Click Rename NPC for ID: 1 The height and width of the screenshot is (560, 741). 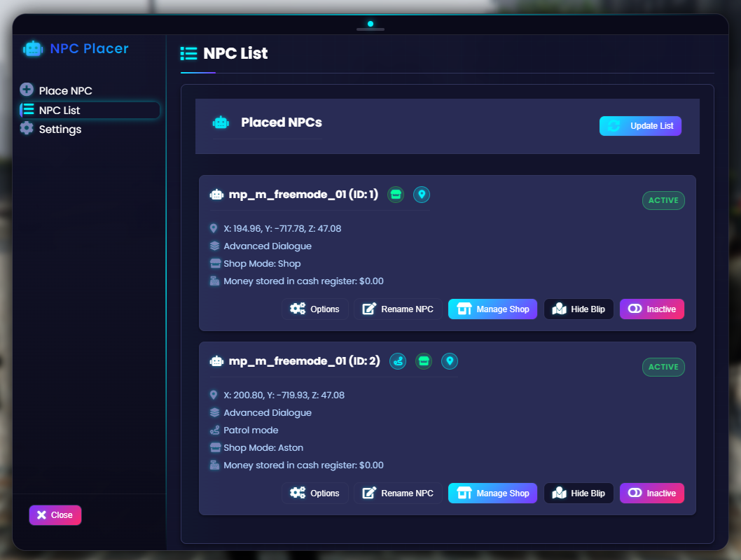click(398, 309)
